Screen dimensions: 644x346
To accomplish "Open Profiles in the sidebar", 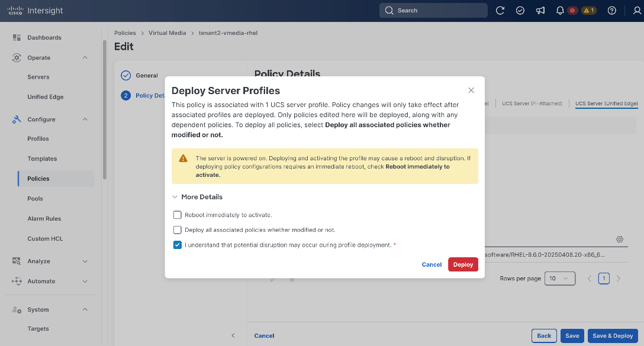I will pyautogui.click(x=38, y=139).
